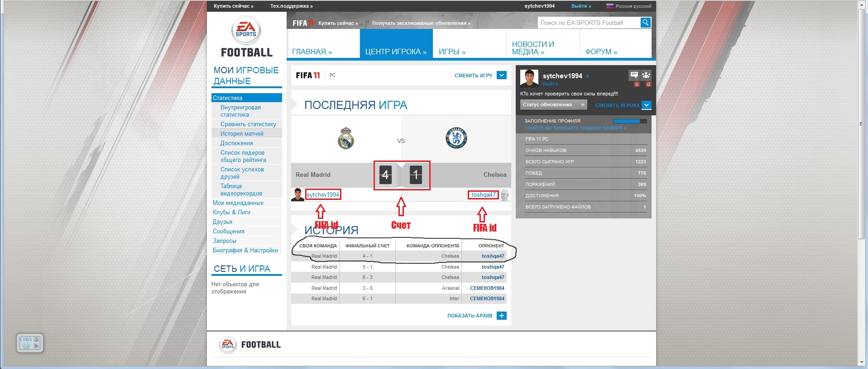Click Показать архив link
This screenshot has width=868, height=369.
470,316
